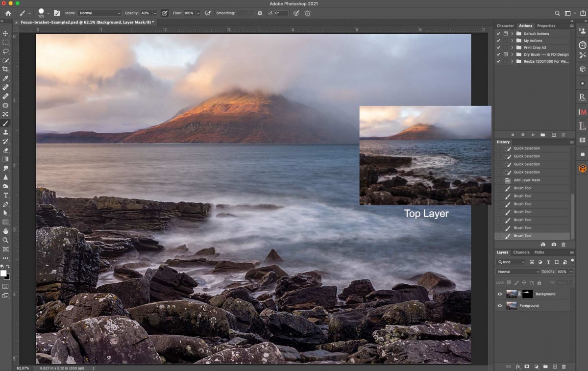The width and height of the screenshot is (588, 371).
Task: Select the Add Layer Mask history state
Action: pos(527,180)
